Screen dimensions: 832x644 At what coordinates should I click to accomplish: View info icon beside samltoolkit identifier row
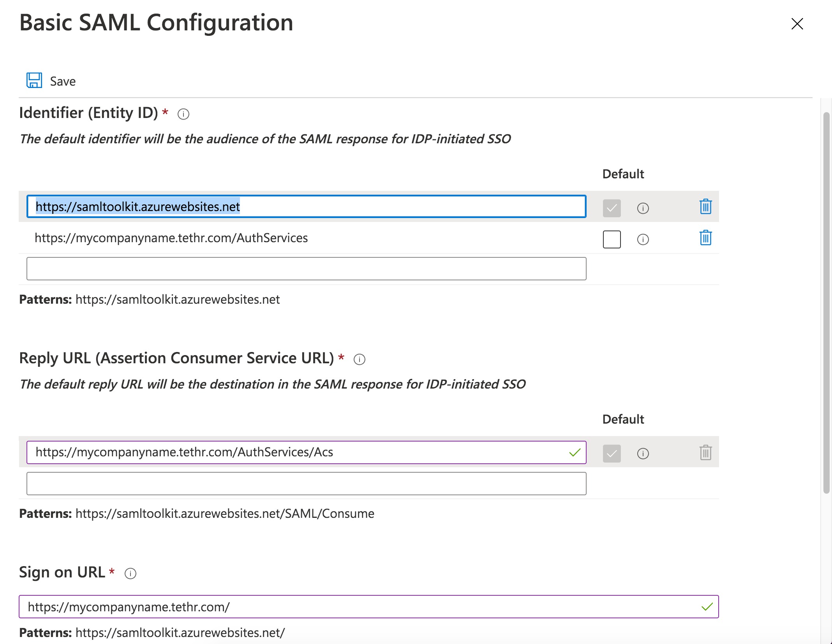tap(643, 208)
